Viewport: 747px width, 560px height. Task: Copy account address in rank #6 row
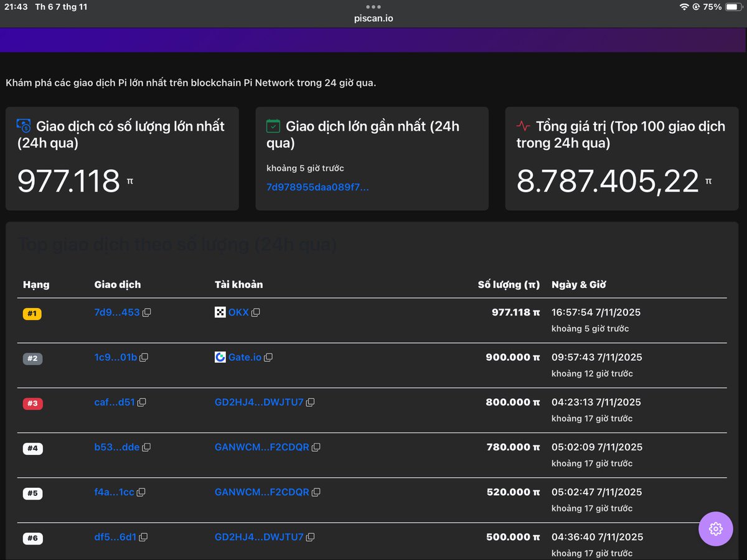(x=311, y=537)
